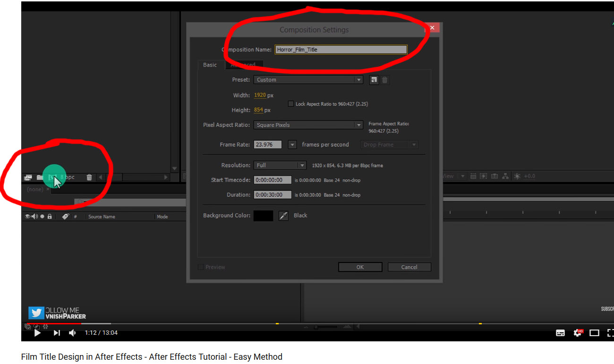The image size is (614, 364).
Task: Click the Interpret Footage icon in Project panel
Action: pyautogui.click(x=28, y=178)
